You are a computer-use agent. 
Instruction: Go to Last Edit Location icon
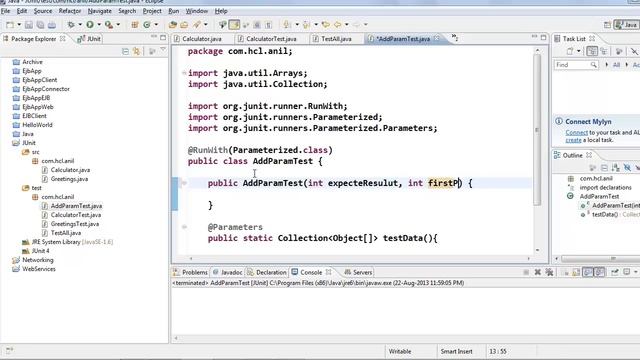click(x=325, y=24)
